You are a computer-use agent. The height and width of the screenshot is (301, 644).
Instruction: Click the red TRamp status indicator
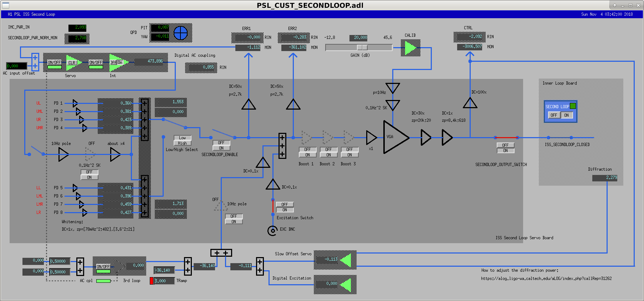pos(152,281)
